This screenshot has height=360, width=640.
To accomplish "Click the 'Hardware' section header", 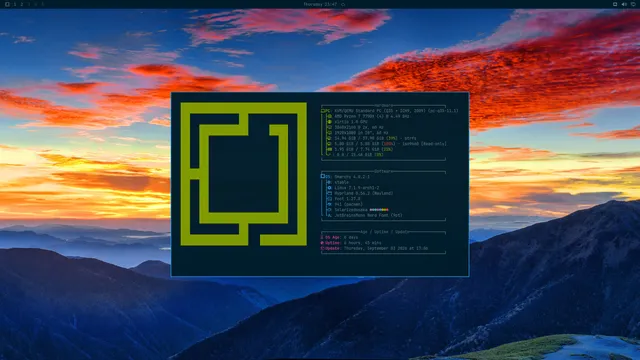I will 384,106.
